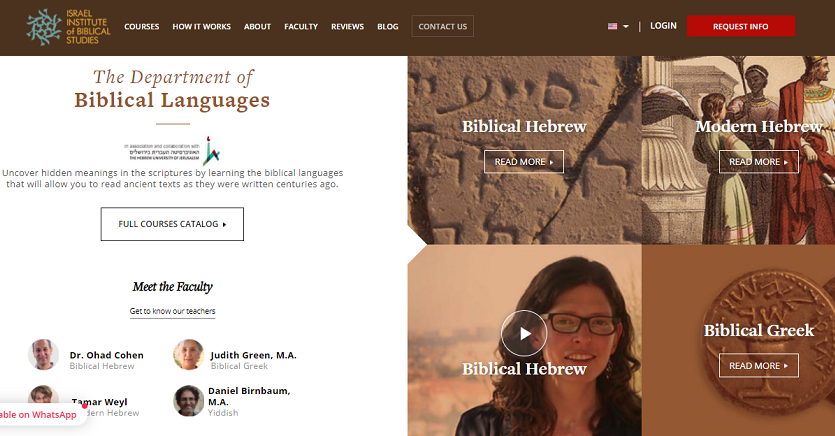Open the Full Courses Catalog

172,224
